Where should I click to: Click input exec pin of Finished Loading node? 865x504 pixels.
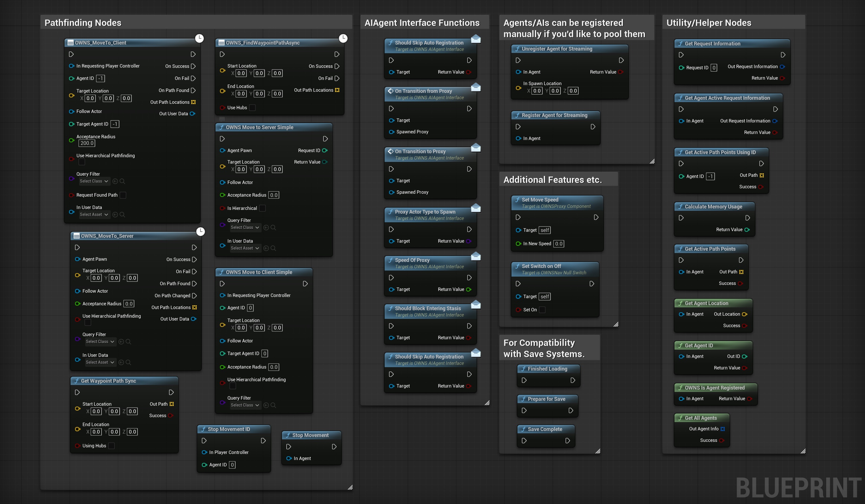pos(524,380)
